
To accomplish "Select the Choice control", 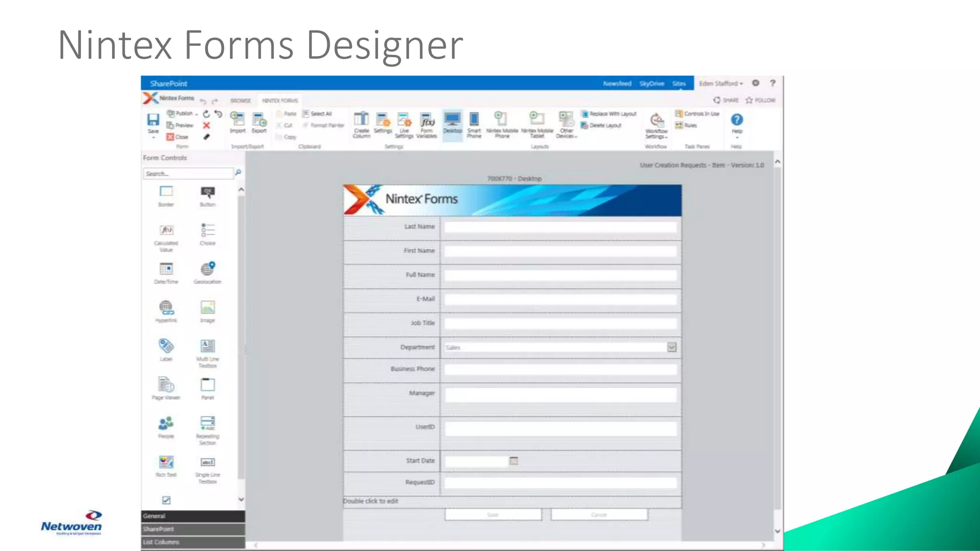I will [208, 234].
